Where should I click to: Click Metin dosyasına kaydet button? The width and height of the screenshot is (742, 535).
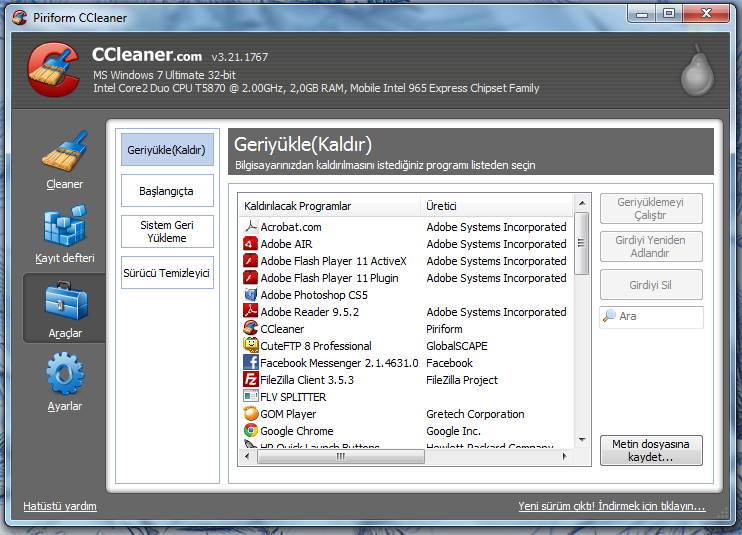pyautogui.click(x=651, y=450)
